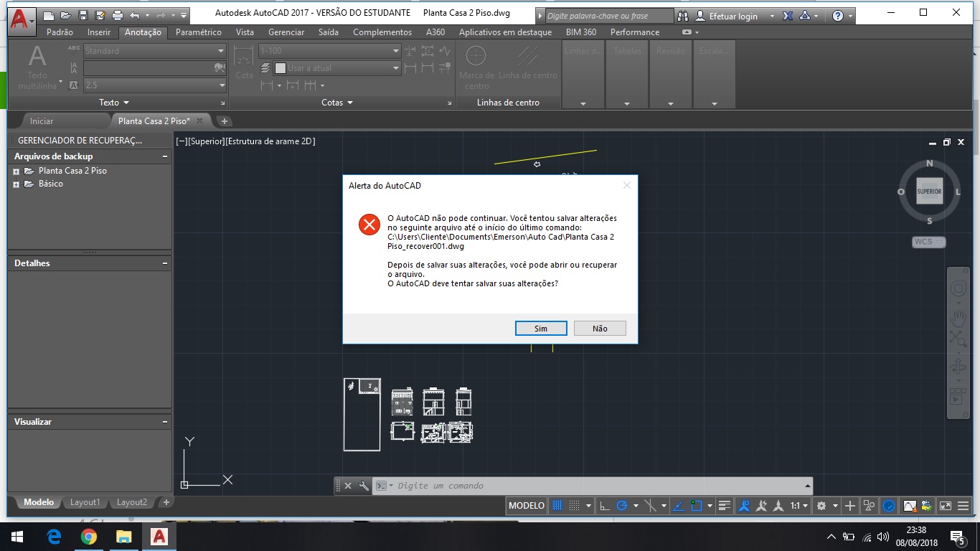Click the Marca de centro tool

476,68
